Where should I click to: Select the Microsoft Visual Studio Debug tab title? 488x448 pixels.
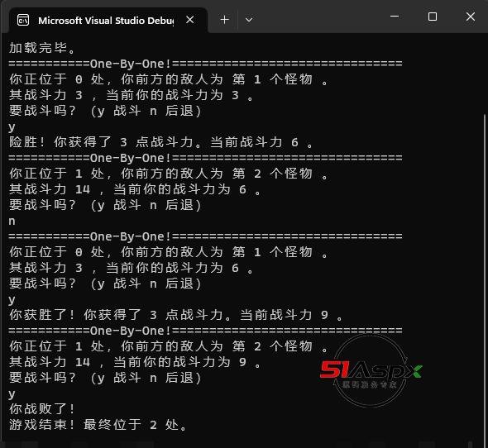click(x=106, y=21)
